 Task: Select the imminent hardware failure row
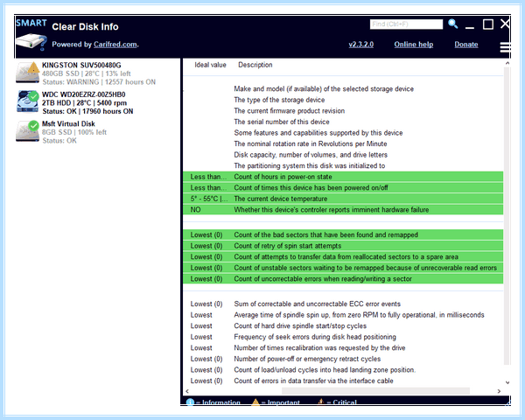click(343, 210)
